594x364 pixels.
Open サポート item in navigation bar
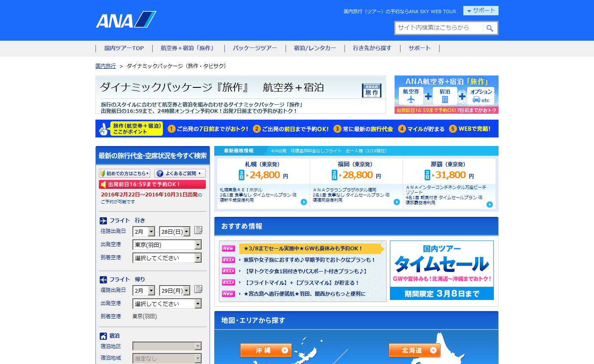tap(420, 48)
